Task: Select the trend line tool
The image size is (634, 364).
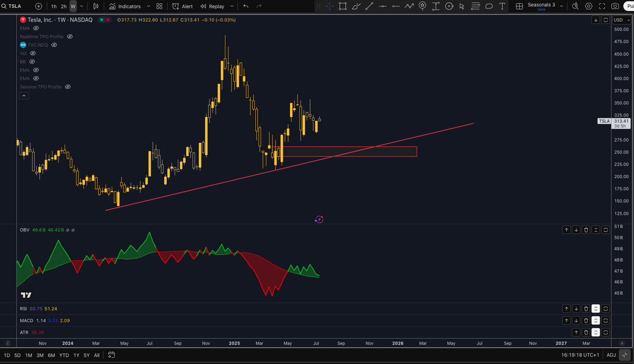Action: (369, 6)
